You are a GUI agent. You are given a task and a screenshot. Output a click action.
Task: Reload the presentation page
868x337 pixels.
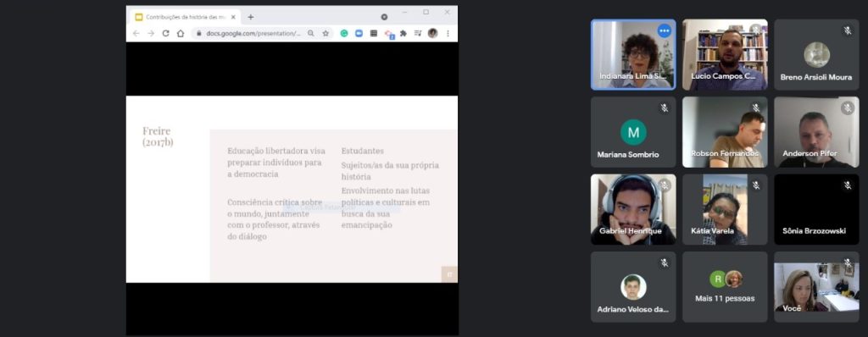[x=165, y=33]
